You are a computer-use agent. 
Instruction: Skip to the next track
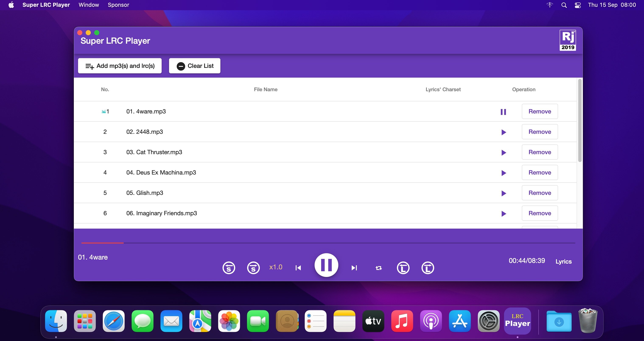(354, 268)
